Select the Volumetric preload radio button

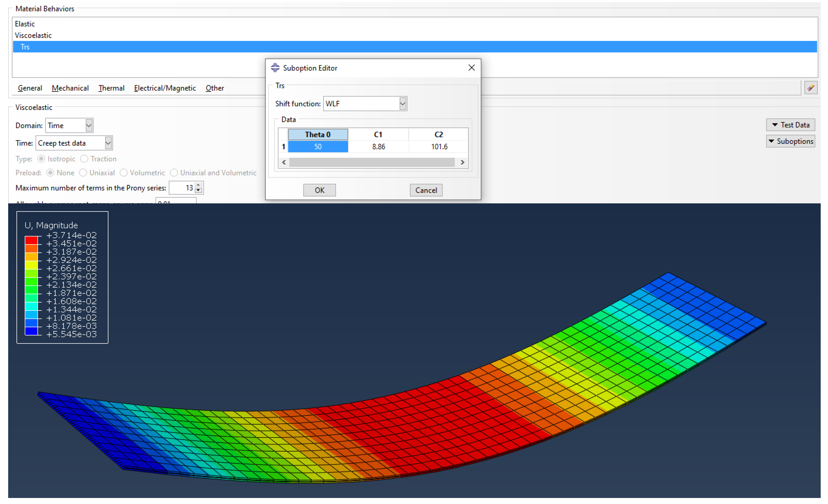124,173
